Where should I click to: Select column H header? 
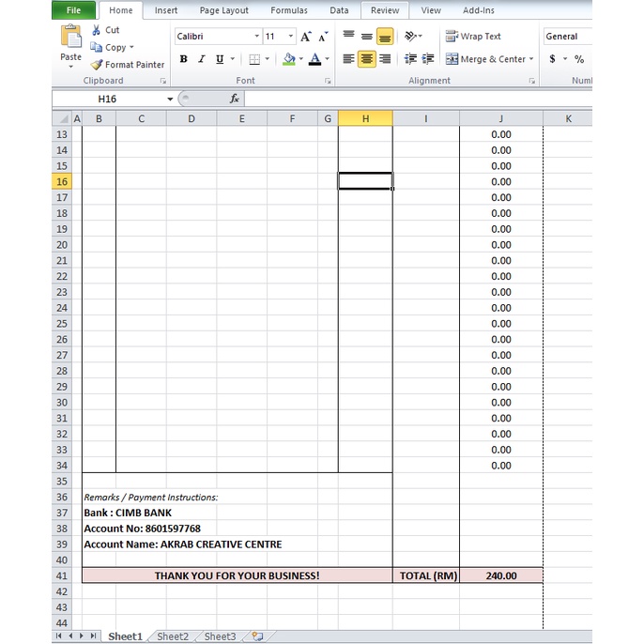pos(365,118)
